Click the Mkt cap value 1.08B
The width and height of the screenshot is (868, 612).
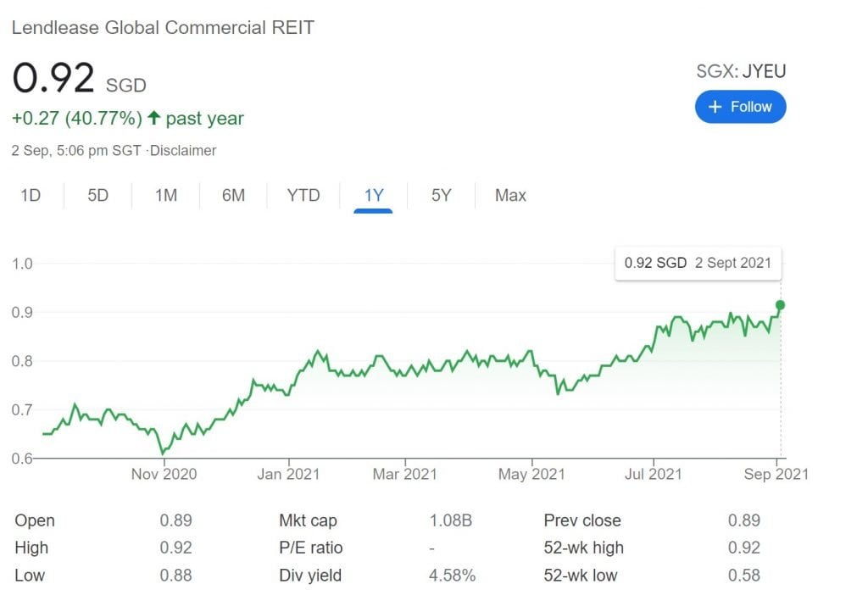click(451, 520)
